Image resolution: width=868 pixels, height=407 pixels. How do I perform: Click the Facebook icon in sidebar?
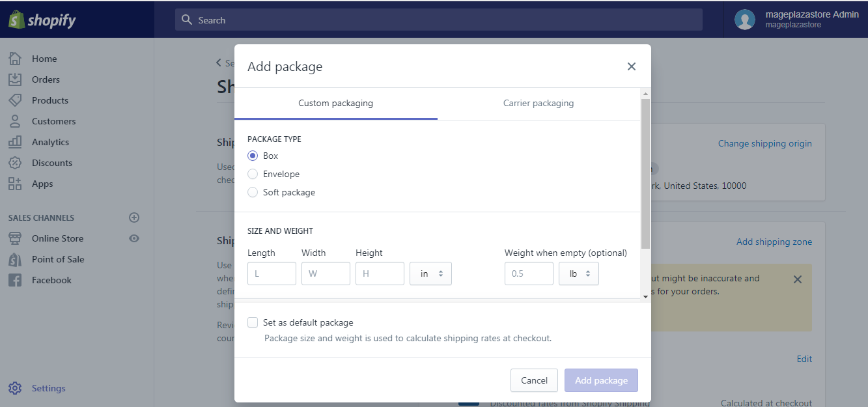(x=15, y=280)
